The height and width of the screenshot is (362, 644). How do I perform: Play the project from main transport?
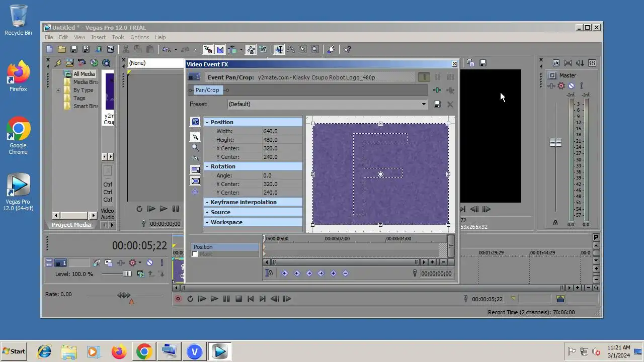214,299
